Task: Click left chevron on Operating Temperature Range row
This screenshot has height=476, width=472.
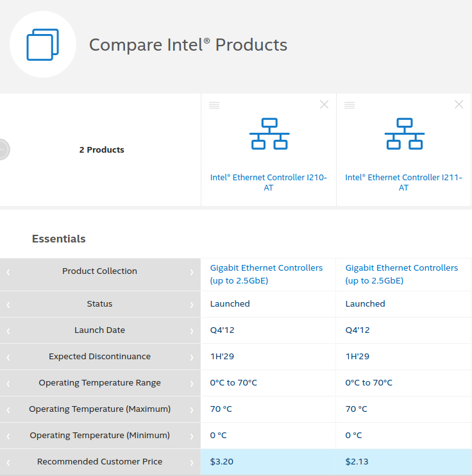Action: pyautogui.click(x=8, y=384)
